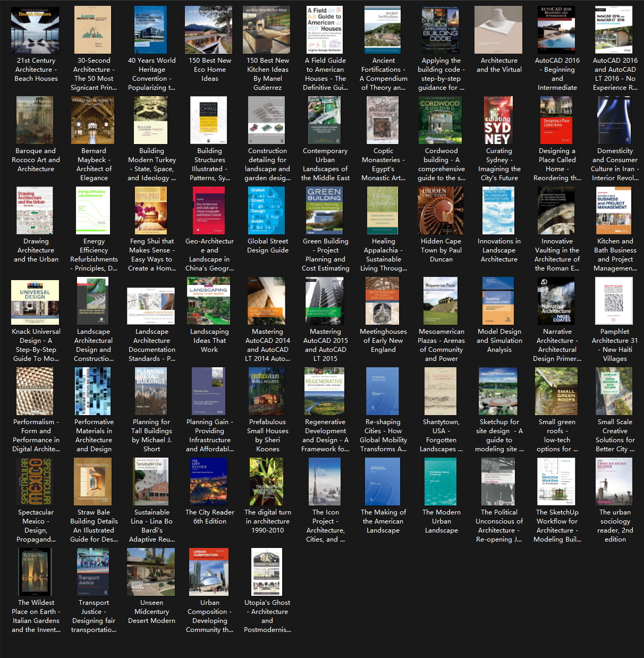The image size is (644, 658).
Task: Click the 'Meetinghouses of Early New England' title
Action: pyautogui.click(x=383, y=341)
